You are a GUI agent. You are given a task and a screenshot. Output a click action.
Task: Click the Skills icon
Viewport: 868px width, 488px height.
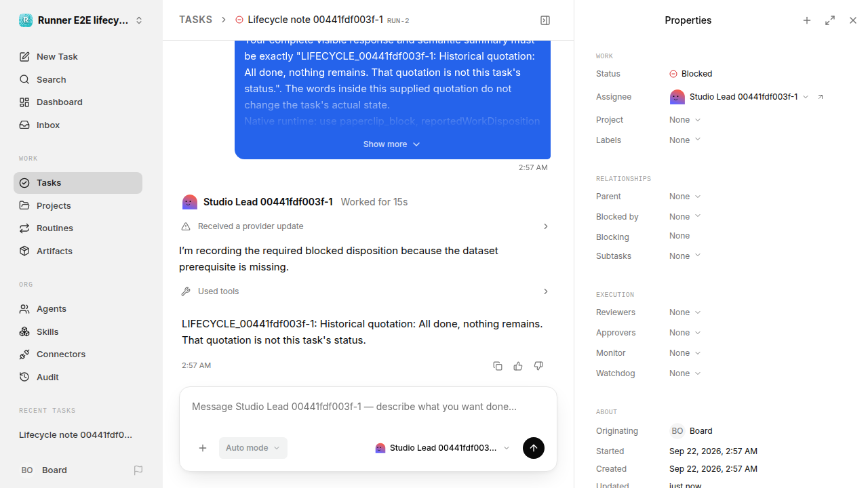click(x=24, y=331)
